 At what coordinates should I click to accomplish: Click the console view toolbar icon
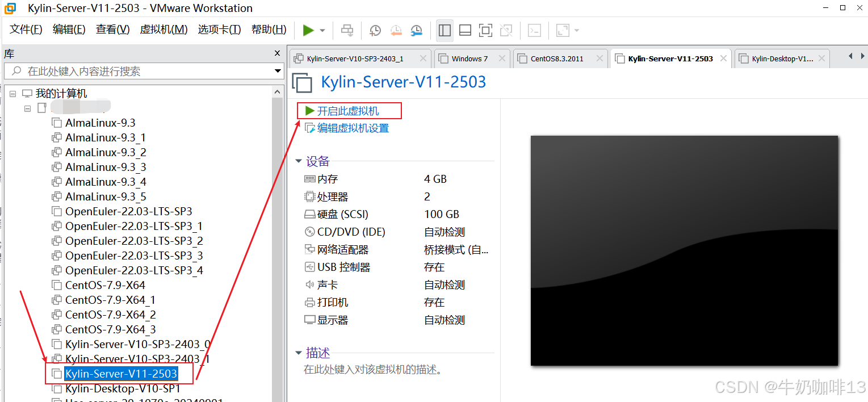[534, 30]
